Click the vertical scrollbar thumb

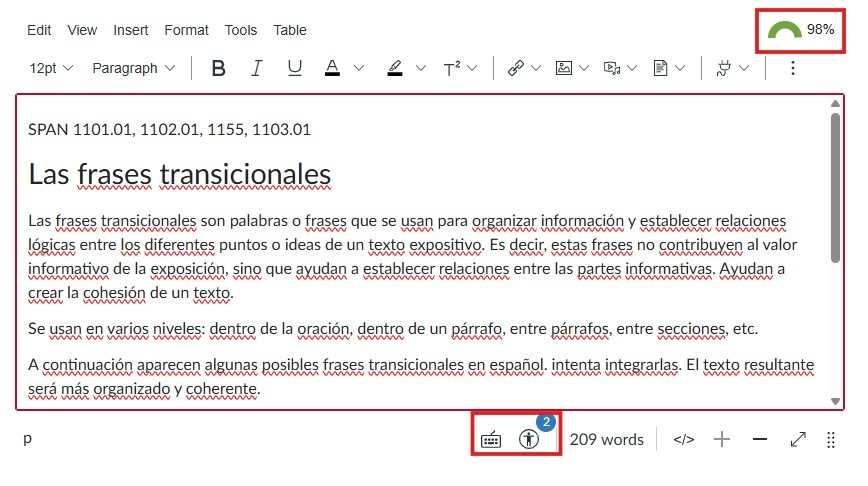(835, 187)
